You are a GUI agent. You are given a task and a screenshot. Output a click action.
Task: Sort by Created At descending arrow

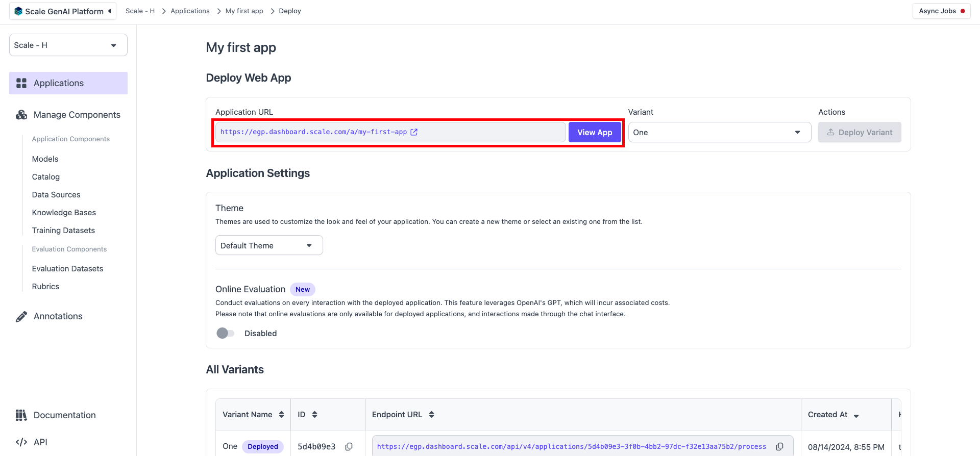856,416
